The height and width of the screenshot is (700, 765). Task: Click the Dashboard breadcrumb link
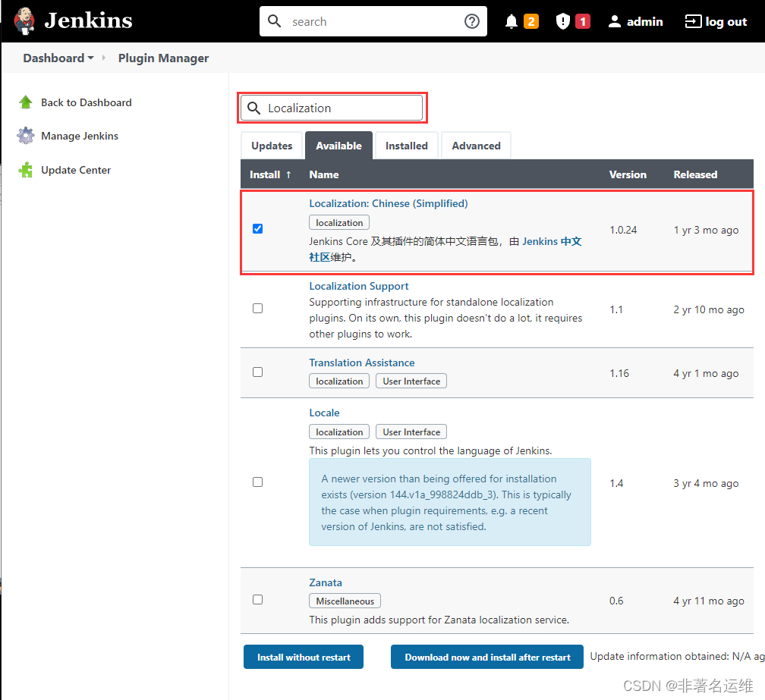[x=54, y=58]
